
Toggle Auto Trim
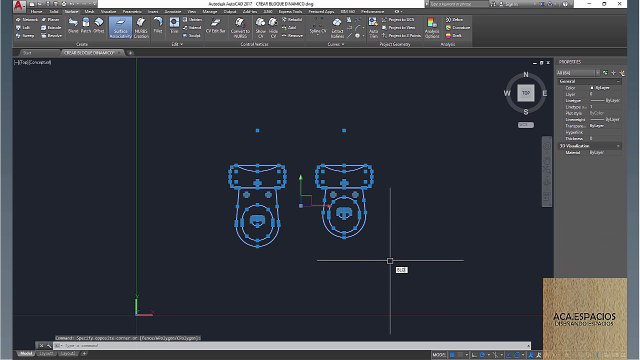point(373,28)
